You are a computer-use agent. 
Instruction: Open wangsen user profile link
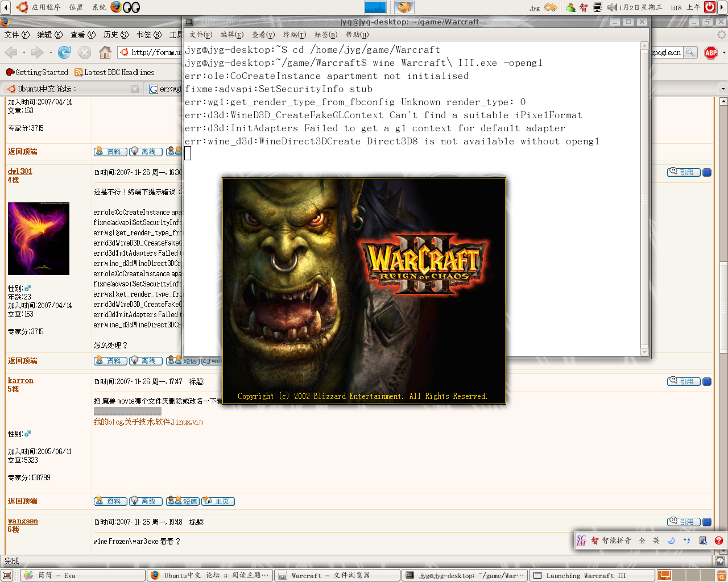tap(23, 521)
